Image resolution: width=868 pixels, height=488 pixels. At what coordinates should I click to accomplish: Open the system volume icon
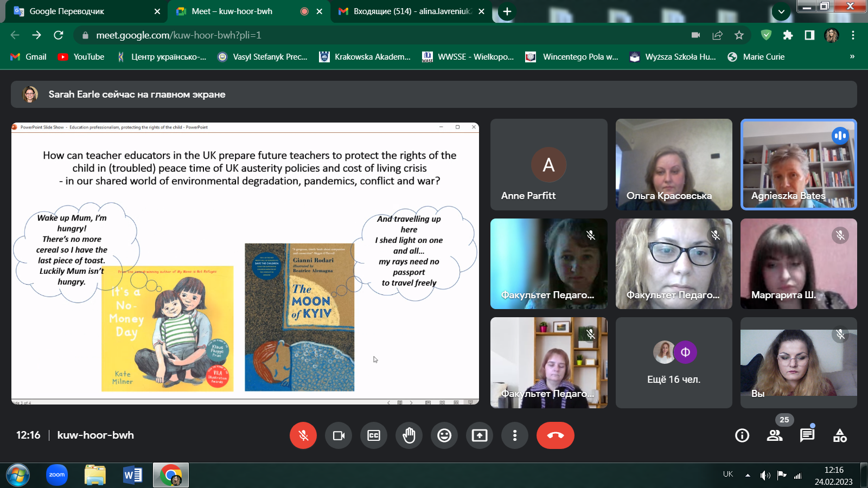[765, 475]
